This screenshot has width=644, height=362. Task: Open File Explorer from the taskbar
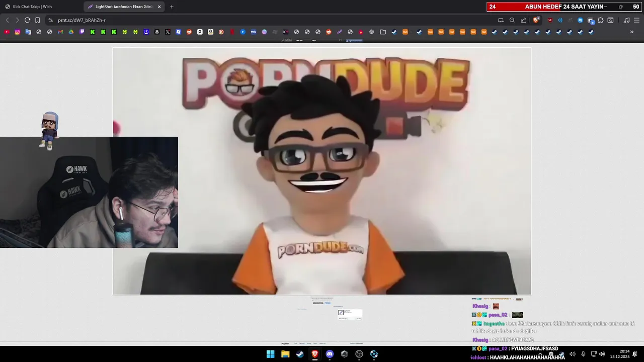[x=285, y=354]
